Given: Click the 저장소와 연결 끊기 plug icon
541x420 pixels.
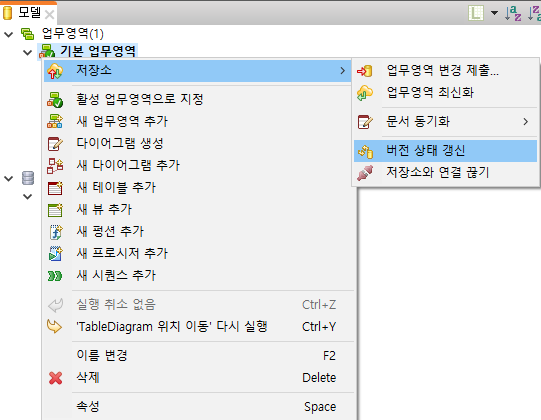Looking at the screenshot, I should coord(365,173).
